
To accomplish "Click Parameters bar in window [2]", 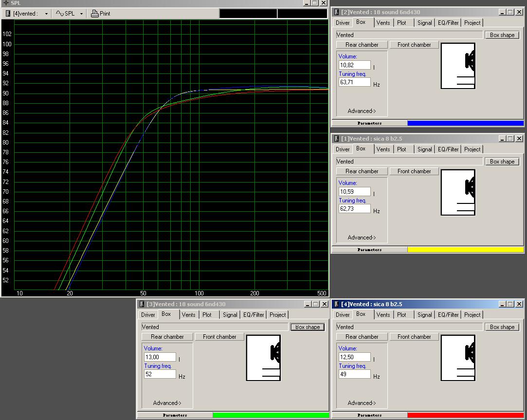I will pyautogui.click(x=369, y=123).
